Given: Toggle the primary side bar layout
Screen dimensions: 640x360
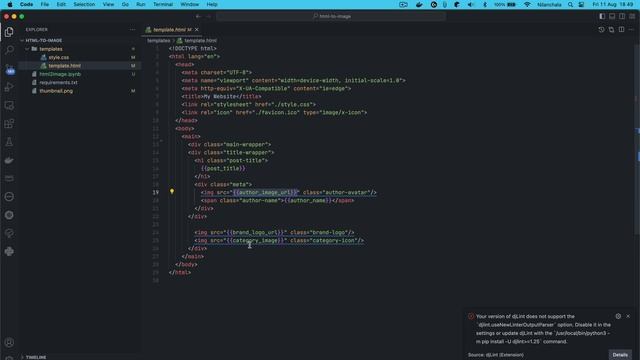Looking at the screenshot, I should coord(602,16).
